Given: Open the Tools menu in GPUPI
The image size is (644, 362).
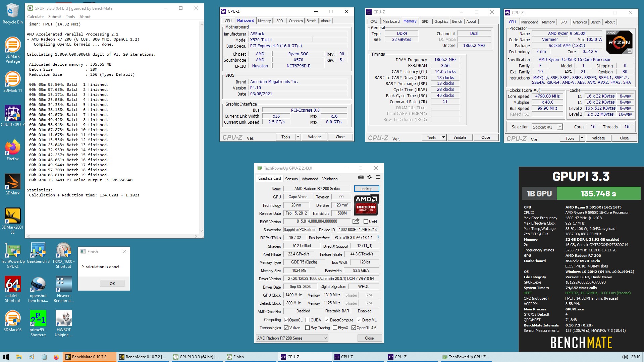Looking at the screenshot, I should [x=70, y=17].
